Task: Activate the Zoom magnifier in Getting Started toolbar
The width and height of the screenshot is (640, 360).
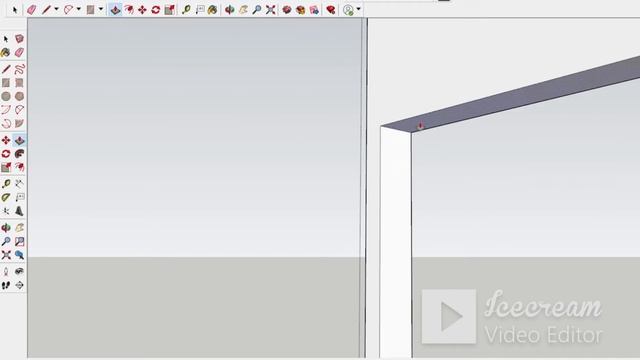Action: coord(257,9)
